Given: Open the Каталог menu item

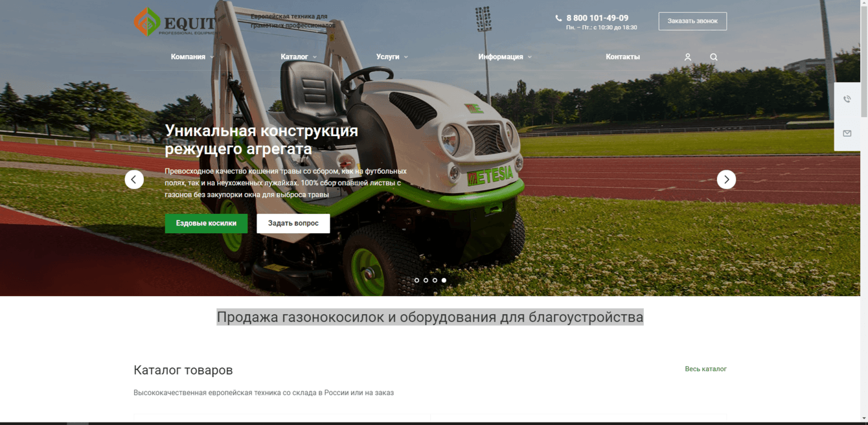Looking at the screenshot, I should [x=294, y=57].
